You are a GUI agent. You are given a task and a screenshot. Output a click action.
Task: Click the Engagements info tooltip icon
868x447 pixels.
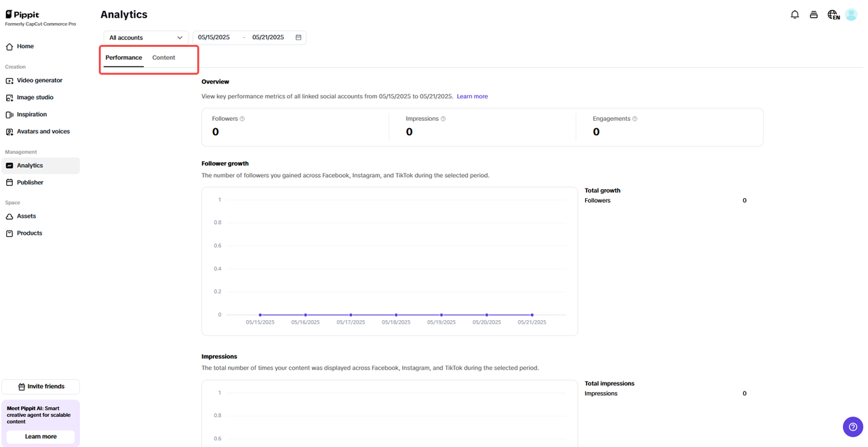pos(635,119)
